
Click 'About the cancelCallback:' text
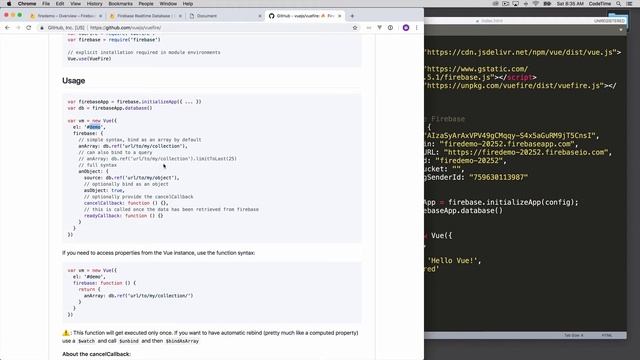pyautogui.click(x=96, y=354)
